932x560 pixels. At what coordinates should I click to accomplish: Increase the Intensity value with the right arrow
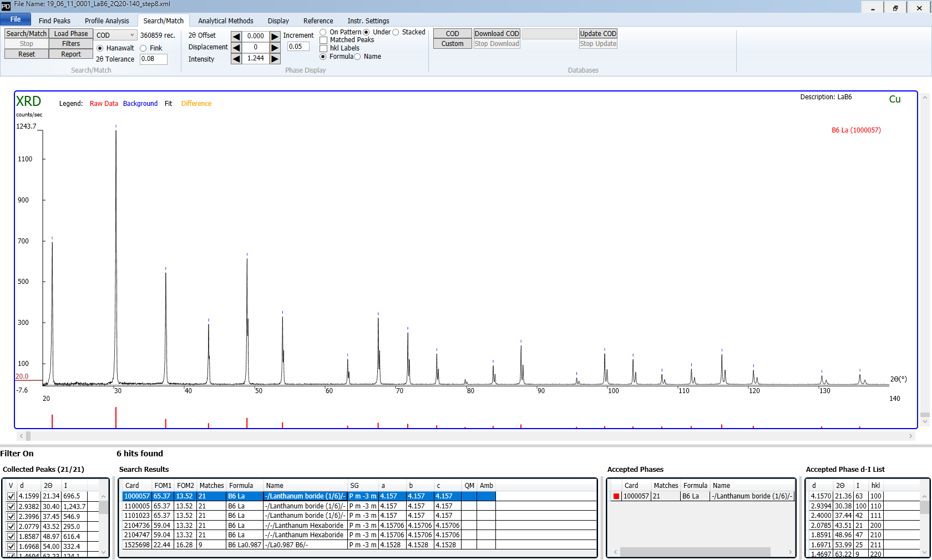tap(275, 58)
